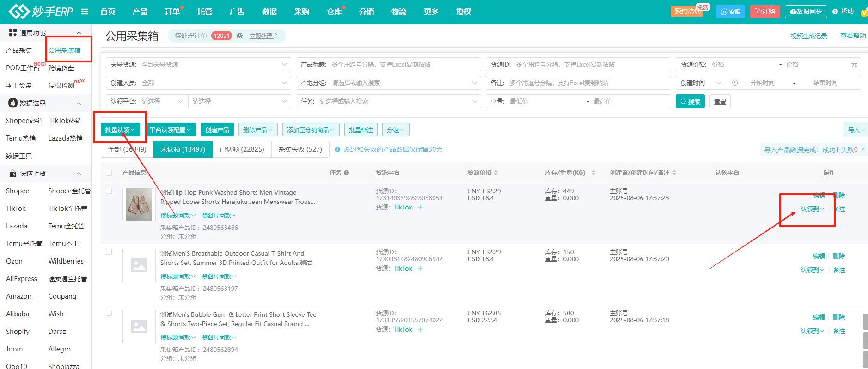This screenshot has width=868, height=369.
Task: Click the 快速上货 lock-bag icon
Action: pos(13,173)
